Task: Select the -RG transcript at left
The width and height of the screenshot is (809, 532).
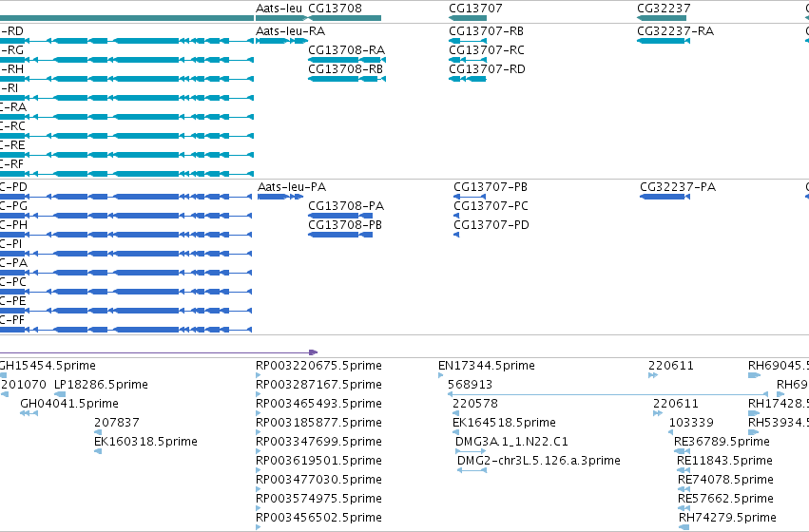Action: point(126,60)
